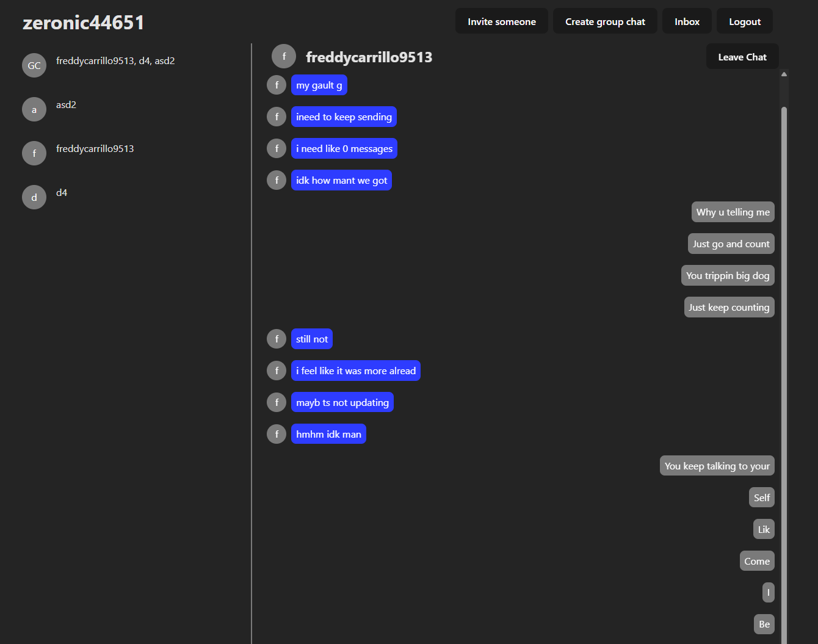Click avatar beside "mayb ts not updating"
The width and height of the screenshot is (818, 644).
pos(277,402)
